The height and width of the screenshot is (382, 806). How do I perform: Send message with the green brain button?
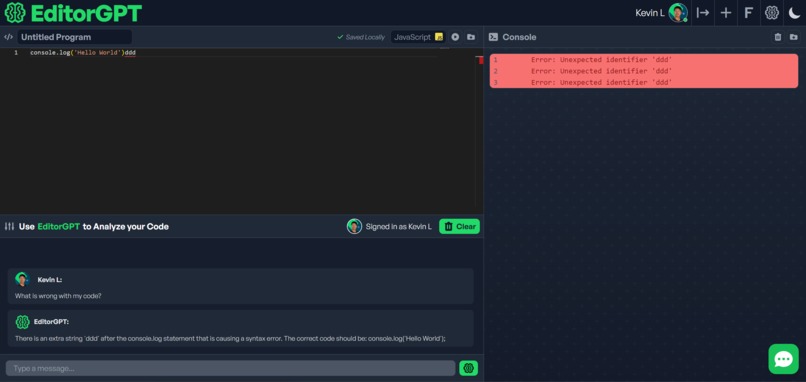point(468,368)
